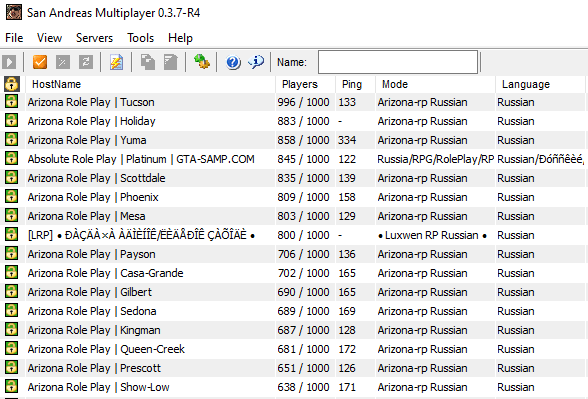The height and width of the screenshot is (399, 588).
Task: Click the lock status icon for Kingman row
Action: click(x=12, y=329)
